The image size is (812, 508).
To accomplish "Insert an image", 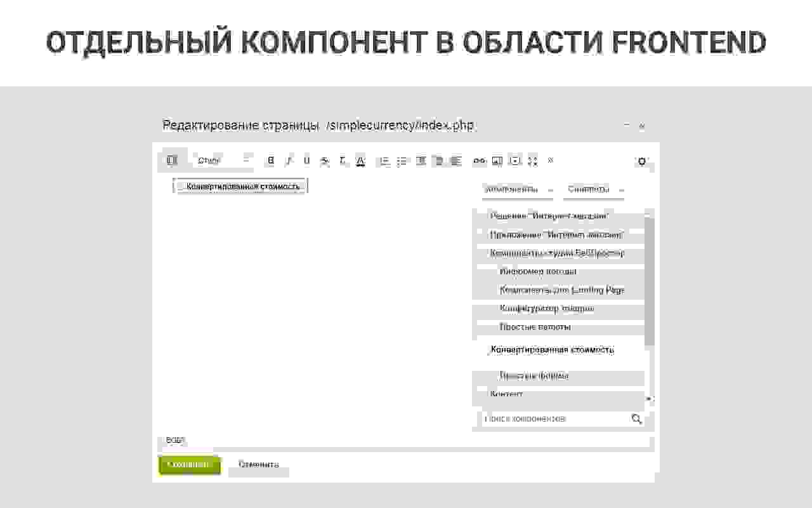I will pos(497,161).
